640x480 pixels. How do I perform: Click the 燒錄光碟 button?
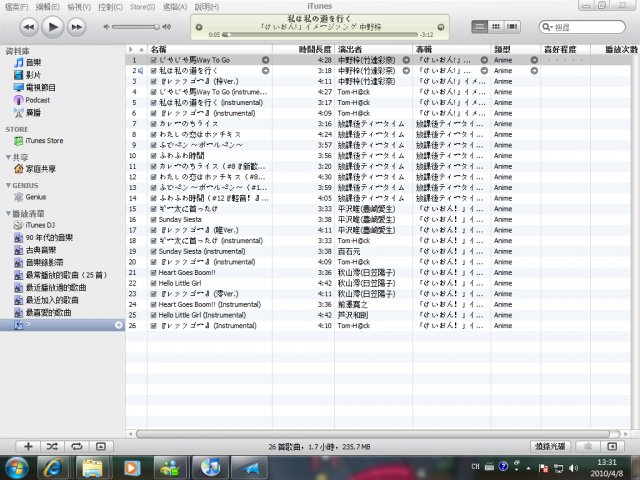550,447
